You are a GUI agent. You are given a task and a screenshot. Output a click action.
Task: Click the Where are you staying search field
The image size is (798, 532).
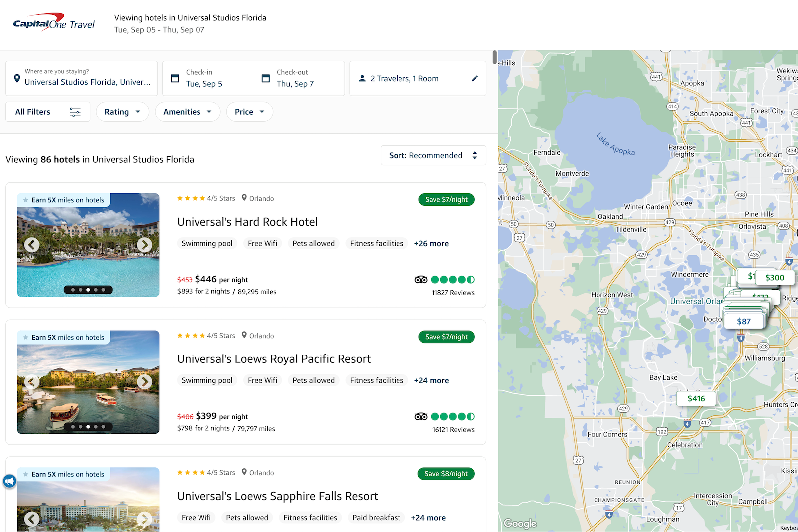[87, 82]
